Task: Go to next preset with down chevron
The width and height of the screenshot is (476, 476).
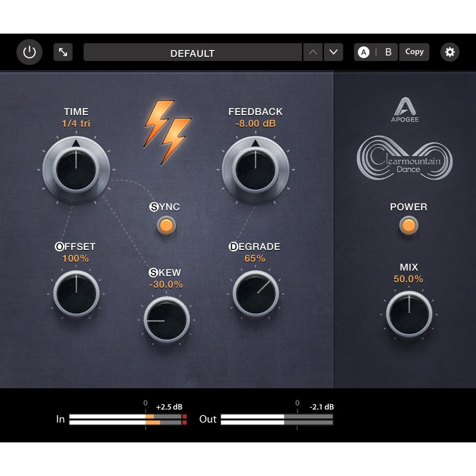Action: (x=333, y=52)
